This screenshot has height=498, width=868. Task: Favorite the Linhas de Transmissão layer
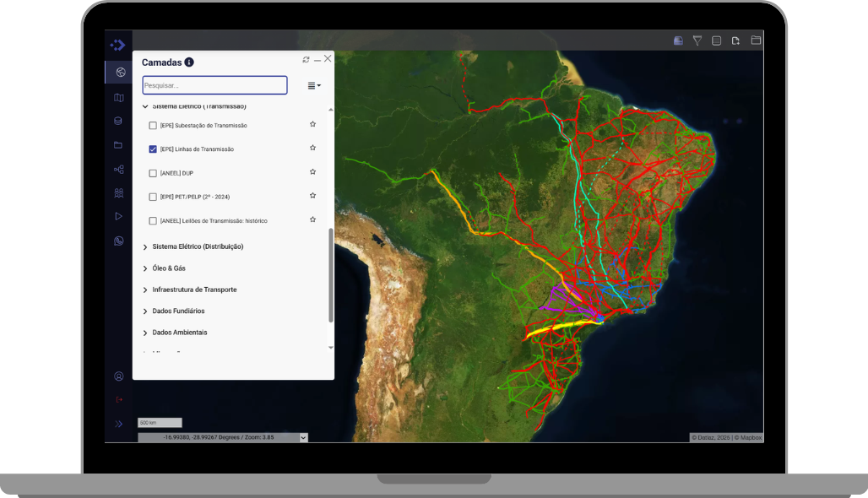pos(312,148)
